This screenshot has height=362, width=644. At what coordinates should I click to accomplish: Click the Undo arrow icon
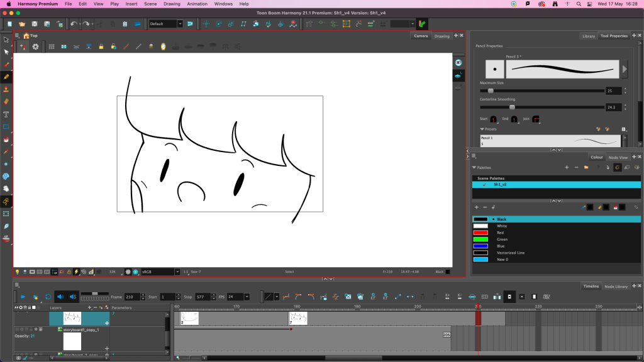pos(74,24)
